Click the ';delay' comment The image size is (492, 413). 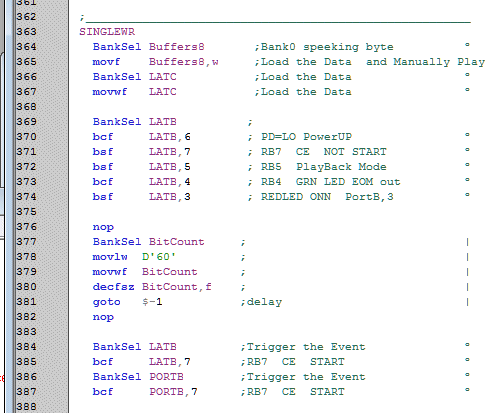(261, 302)
